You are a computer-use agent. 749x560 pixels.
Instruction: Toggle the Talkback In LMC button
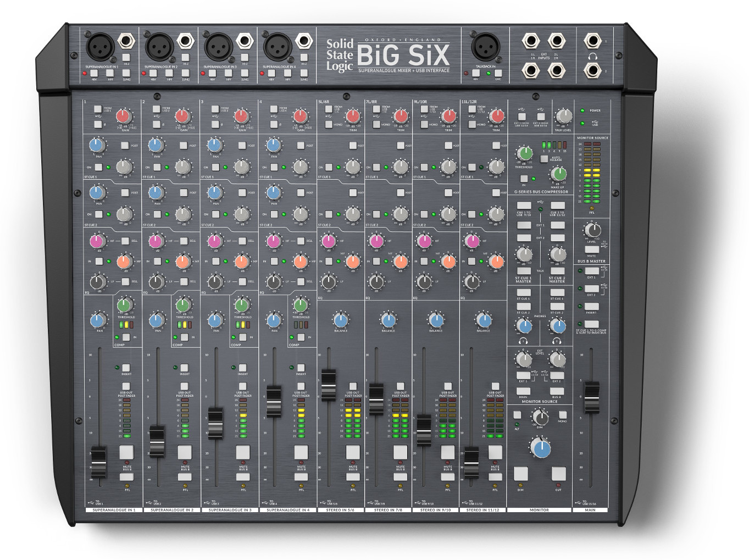[x=498, y=73]
